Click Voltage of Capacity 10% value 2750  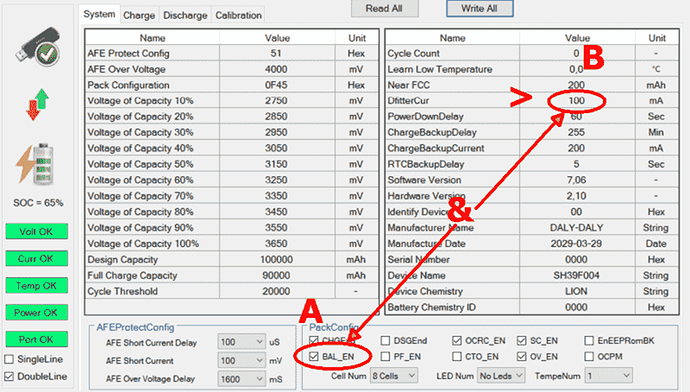(277, 101)
